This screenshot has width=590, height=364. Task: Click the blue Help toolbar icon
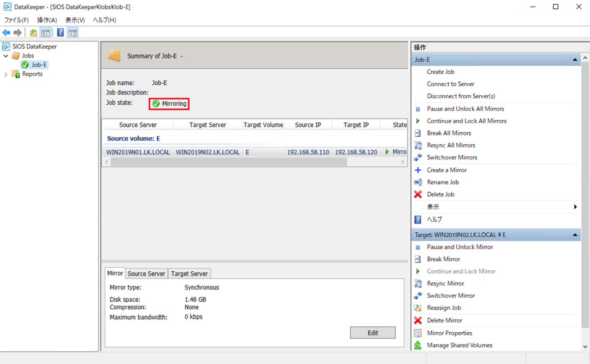(60, 33)
